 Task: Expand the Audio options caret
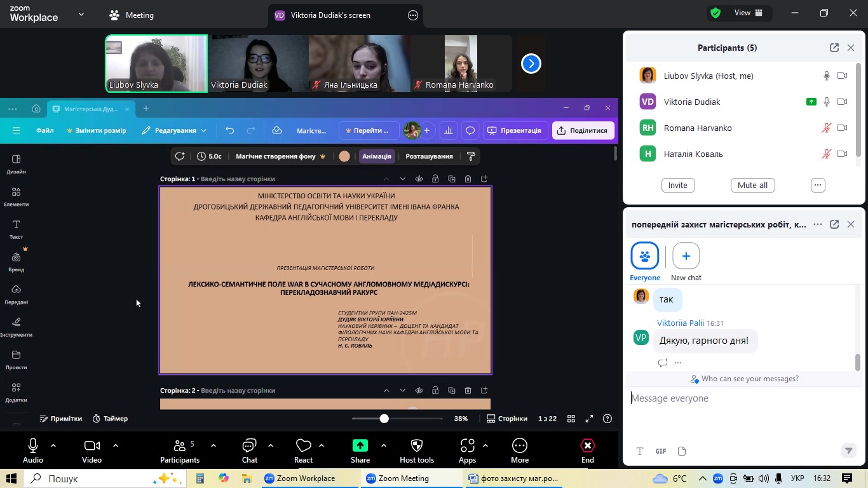(53, 445)
